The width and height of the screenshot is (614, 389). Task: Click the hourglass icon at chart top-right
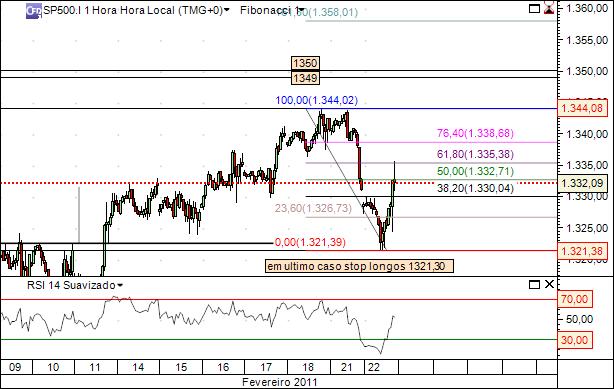[549, 9]
